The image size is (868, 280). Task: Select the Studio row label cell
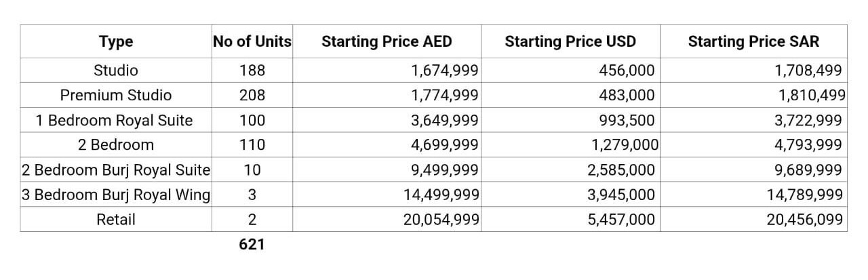[116, 71]
